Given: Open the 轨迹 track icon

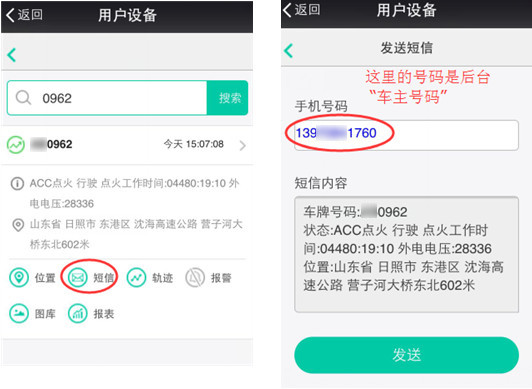Looking at the screenshot, I should pyautogui.click(x=136, y=277).
